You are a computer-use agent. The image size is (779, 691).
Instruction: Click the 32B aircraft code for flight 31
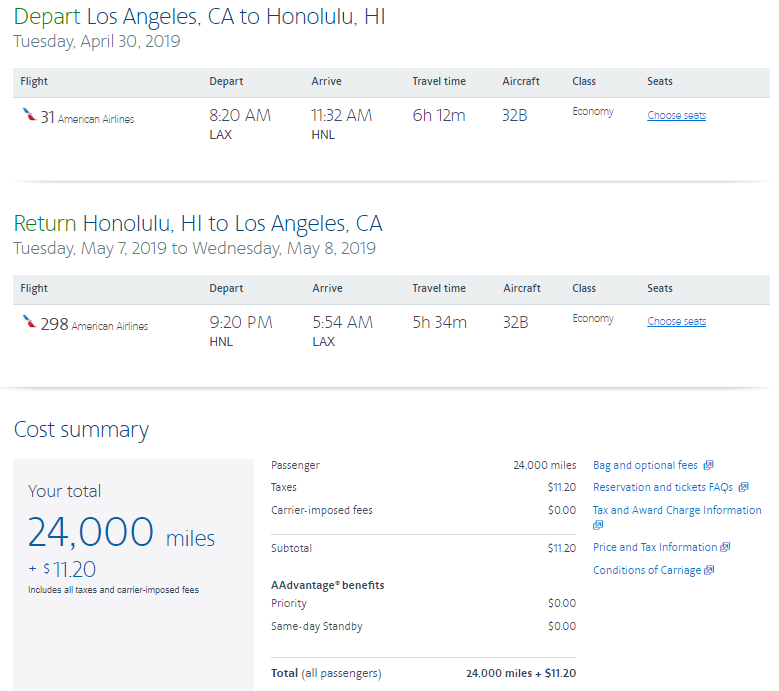515,115
